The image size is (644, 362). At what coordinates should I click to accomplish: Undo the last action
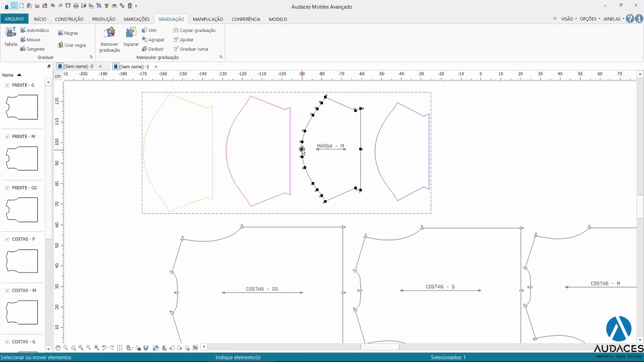click(53, 6)
